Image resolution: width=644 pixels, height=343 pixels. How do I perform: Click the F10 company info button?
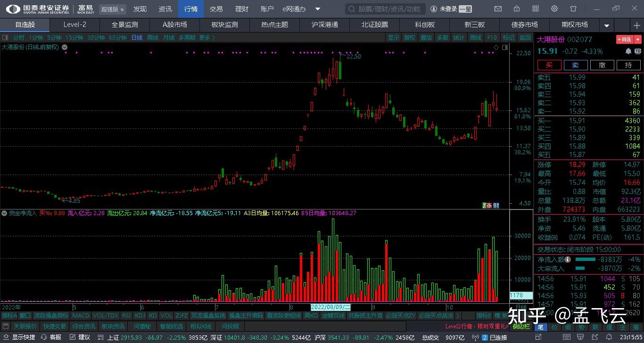pyautogui.click(x=492, y=38)
